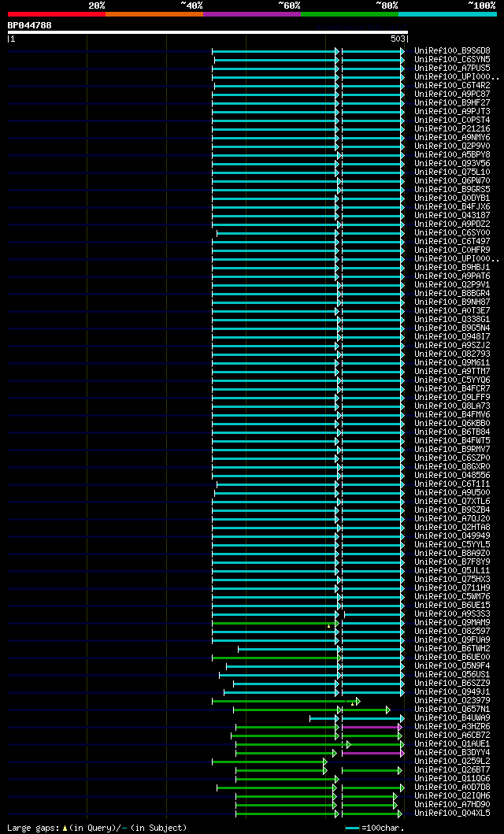The width and height of the screenshot is (504, 834).
Task: Select hit label UniRef100_Q657N1
Action: [453, 709]
